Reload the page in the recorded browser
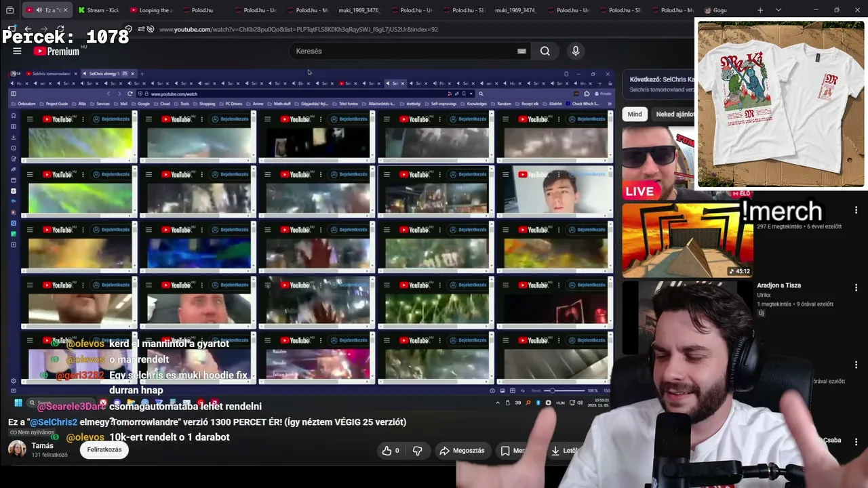Viewport: 868px width, 488px height. tap(130, 94)
